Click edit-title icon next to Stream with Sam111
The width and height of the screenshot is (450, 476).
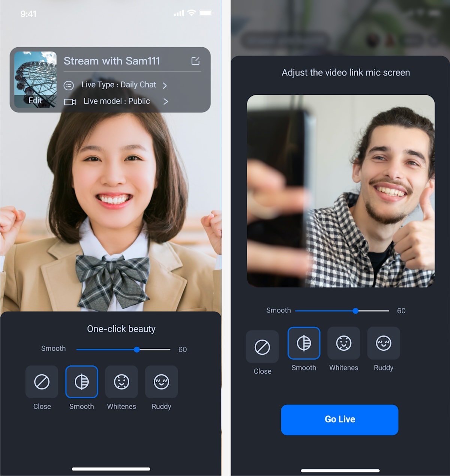195,61
